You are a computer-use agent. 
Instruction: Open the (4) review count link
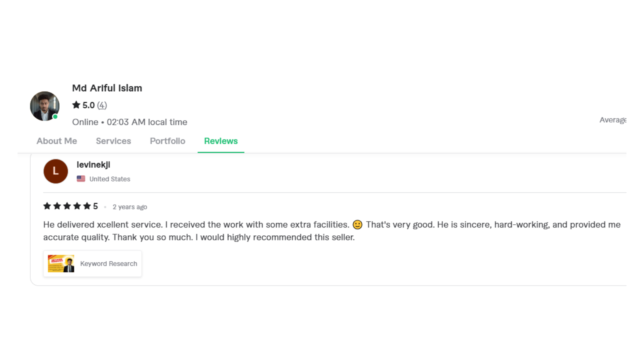pos(102,105)
